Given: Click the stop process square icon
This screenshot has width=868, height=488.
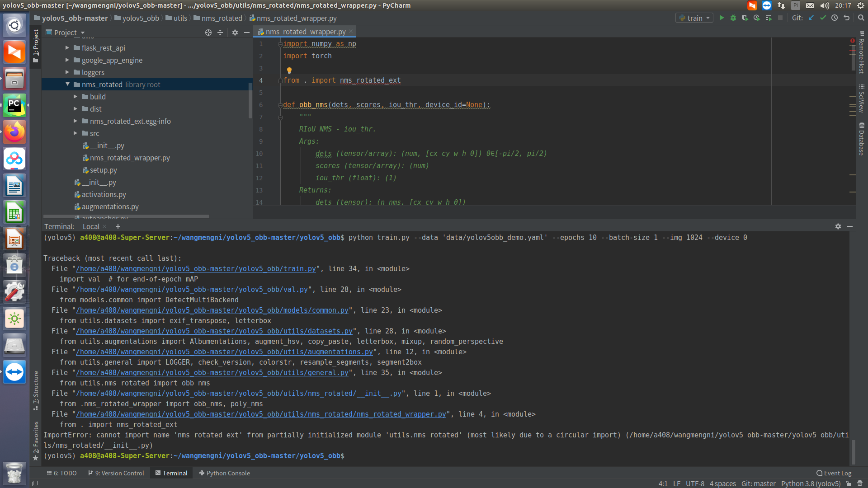Looking at the screenshot, I should point(780,18).
